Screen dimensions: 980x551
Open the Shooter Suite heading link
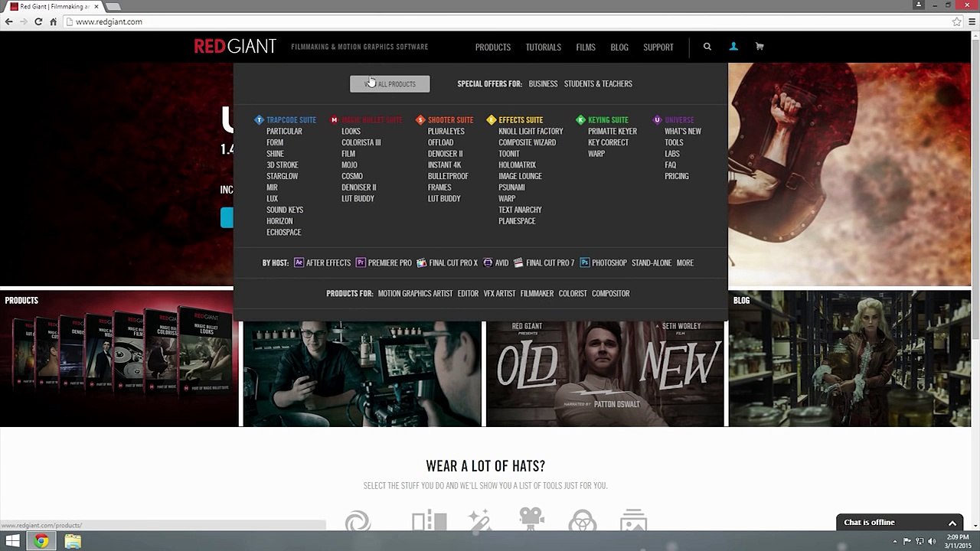click(x=450, y=120)
